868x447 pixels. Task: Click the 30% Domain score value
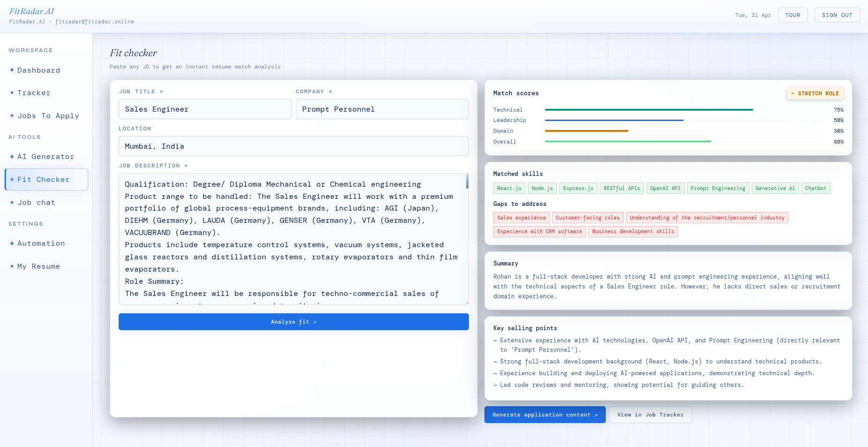[x=838, y=131]
